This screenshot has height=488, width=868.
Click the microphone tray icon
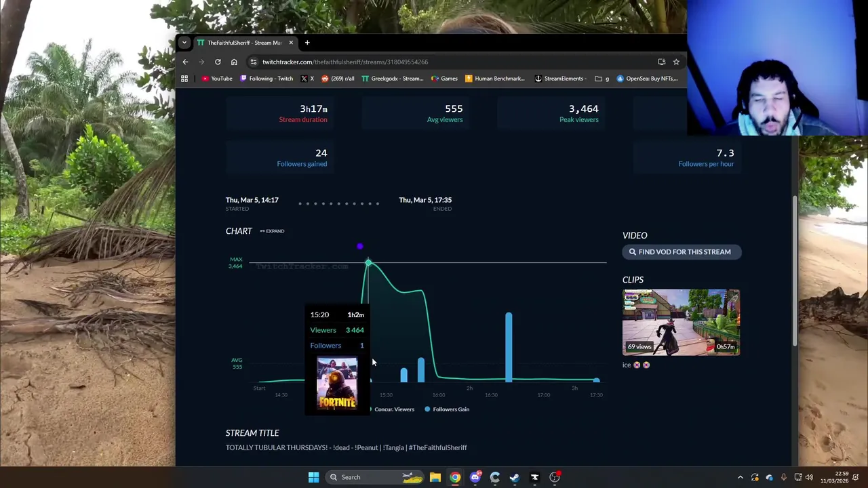pyautogui.click(x=783, y=477)
